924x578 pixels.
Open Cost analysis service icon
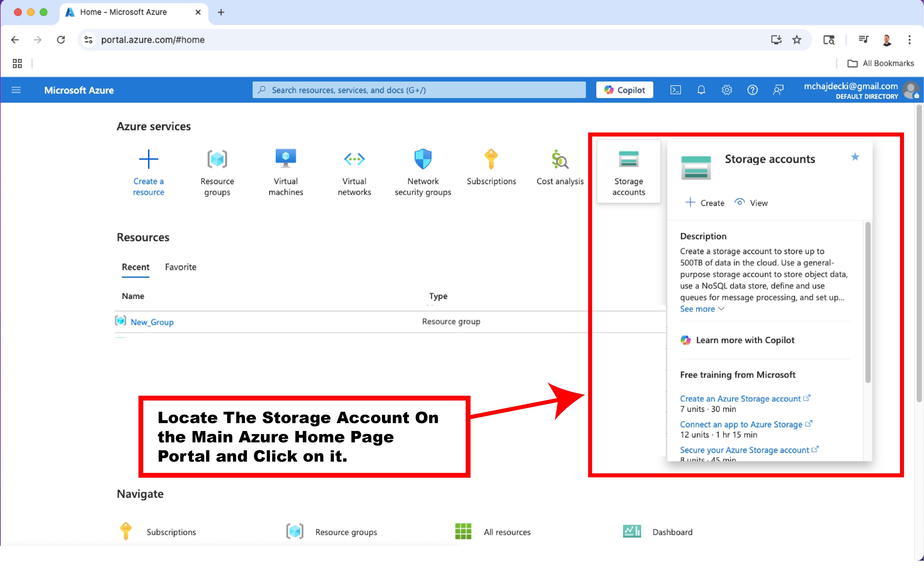point(560,159)
